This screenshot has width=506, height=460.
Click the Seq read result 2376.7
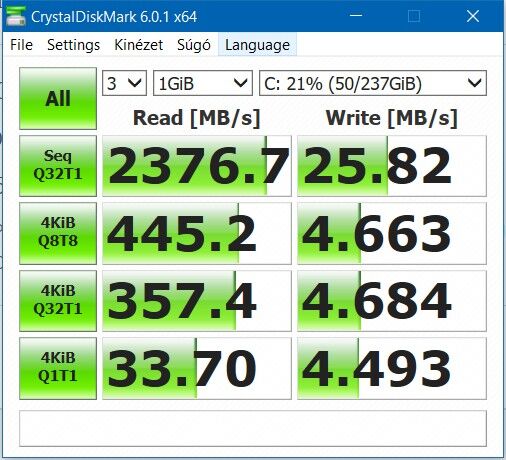197,166
